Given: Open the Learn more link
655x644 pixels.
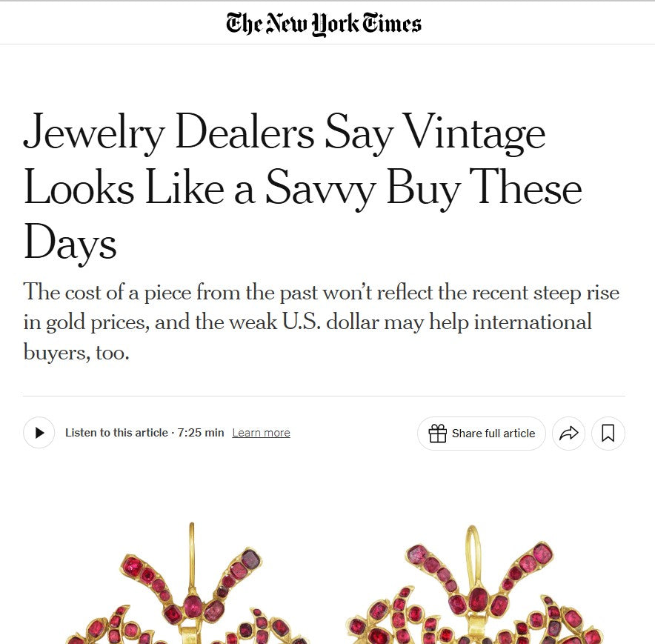Looking at the screenshot, I should [261, 433].
